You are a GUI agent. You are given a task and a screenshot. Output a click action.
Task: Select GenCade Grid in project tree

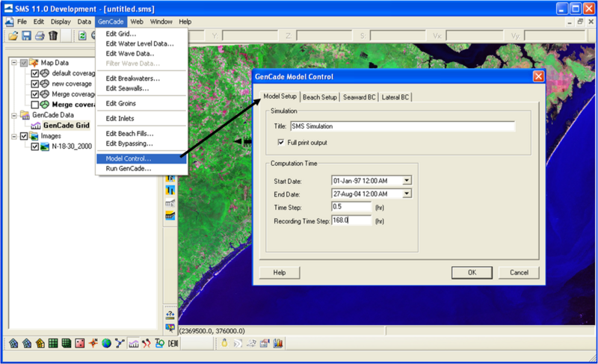67,126
